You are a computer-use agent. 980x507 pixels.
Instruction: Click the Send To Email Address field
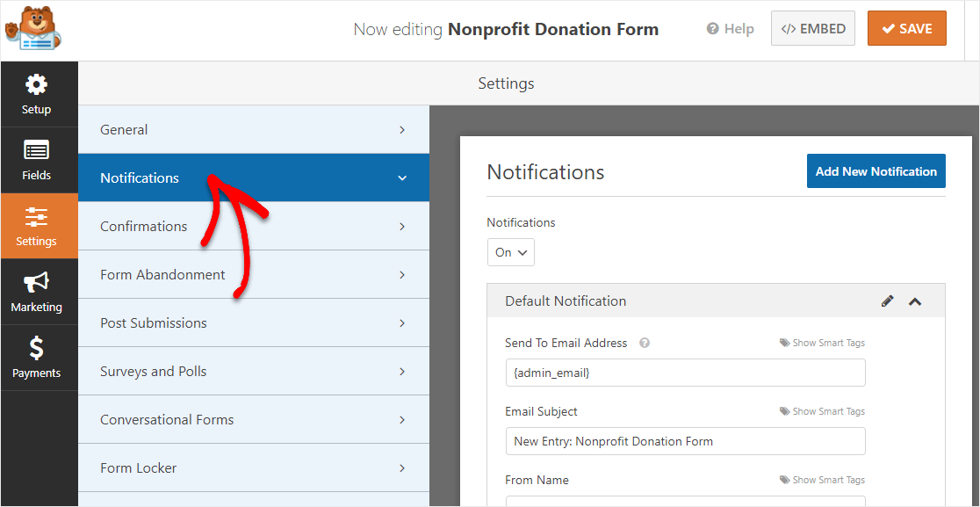[x=685, y=373]
